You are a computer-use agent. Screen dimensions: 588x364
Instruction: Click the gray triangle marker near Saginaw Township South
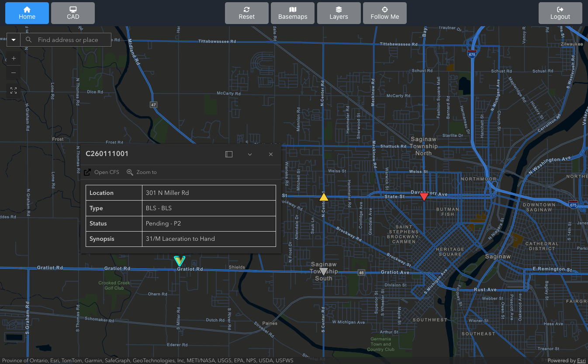tap(323, 271)
